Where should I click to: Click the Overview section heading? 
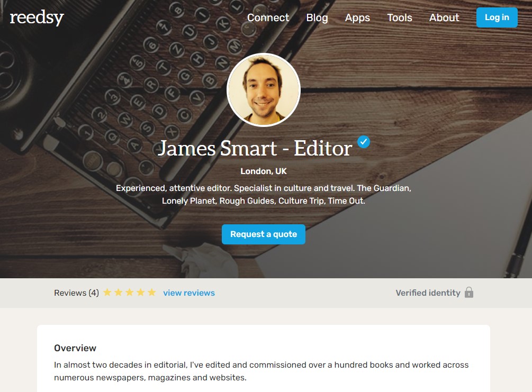click(x=75, y=348)
